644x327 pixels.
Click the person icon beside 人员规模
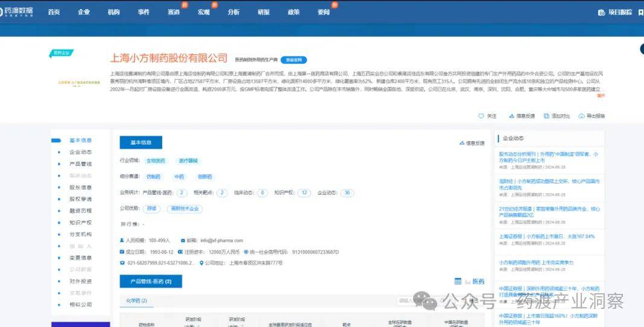[122, 240]
